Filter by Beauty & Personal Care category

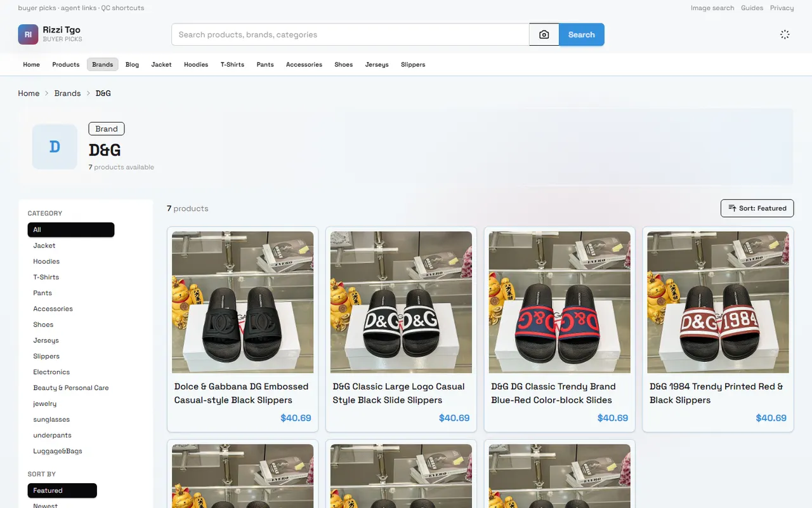click(x=71, y=388)
